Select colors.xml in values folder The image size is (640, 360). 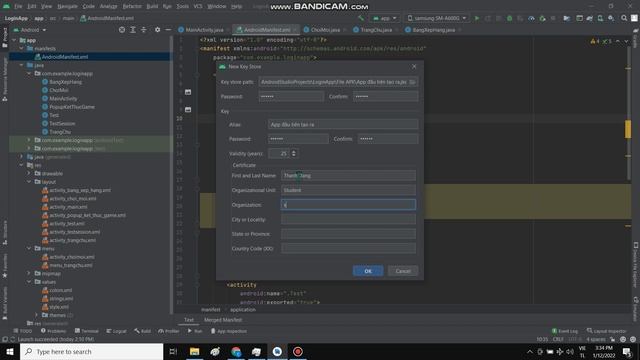[x=60, y=290]
